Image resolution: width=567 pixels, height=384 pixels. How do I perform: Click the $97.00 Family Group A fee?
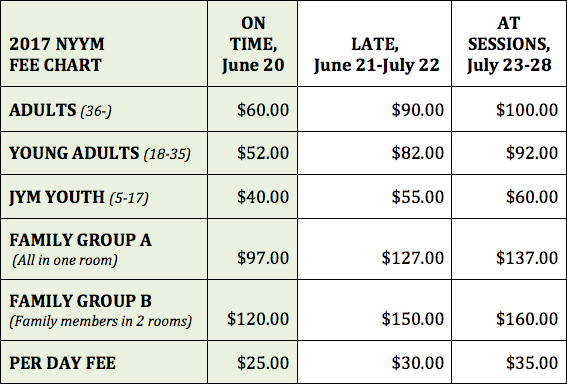[x=263, y=258]
